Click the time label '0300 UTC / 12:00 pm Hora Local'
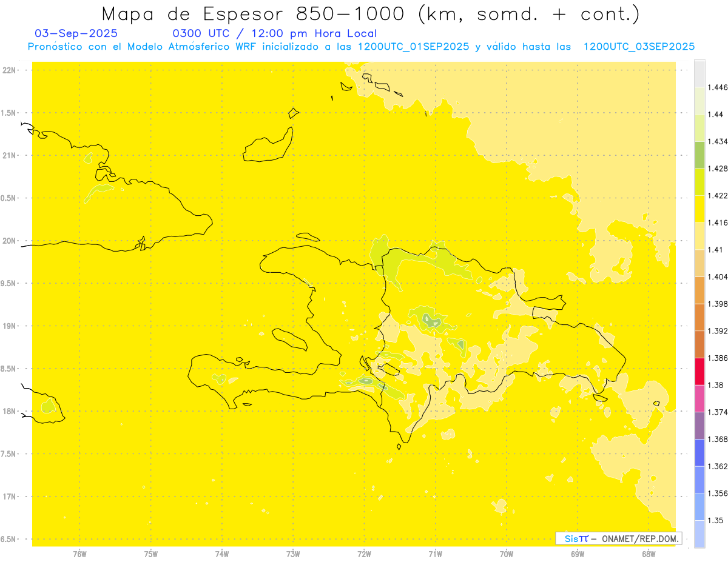Image resolution: width=728 pixels, height=562 pixels. point(275,33)
